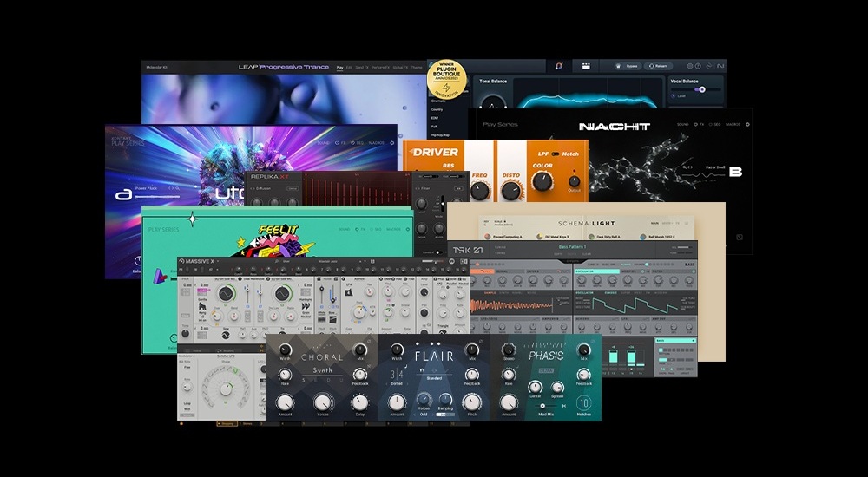Click the Native Instruments logo in iZotope top bar
This screenshot has width=868, height=477.
tap(720, 66)
